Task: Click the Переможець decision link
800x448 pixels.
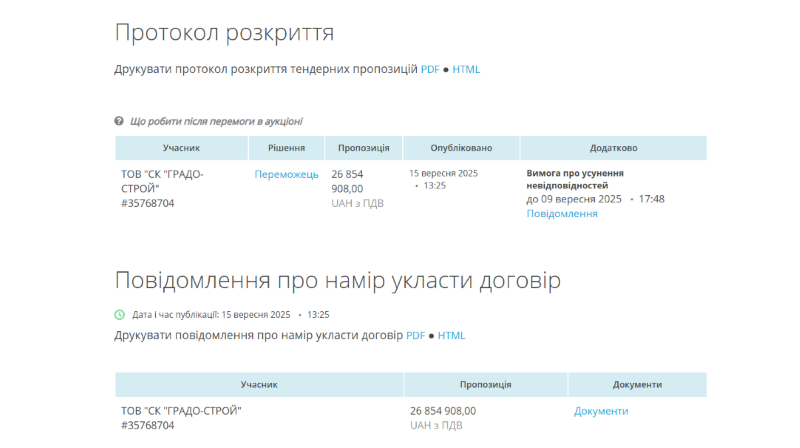Action: (286, 174)
